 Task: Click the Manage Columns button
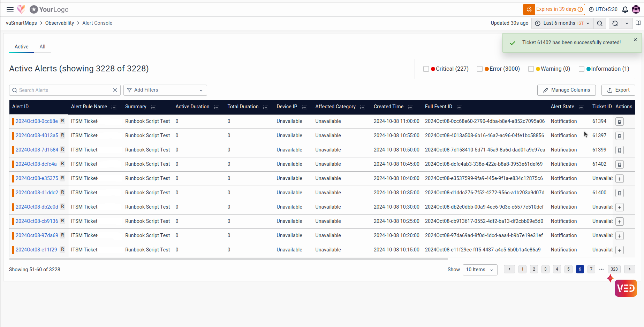point(566,90)
